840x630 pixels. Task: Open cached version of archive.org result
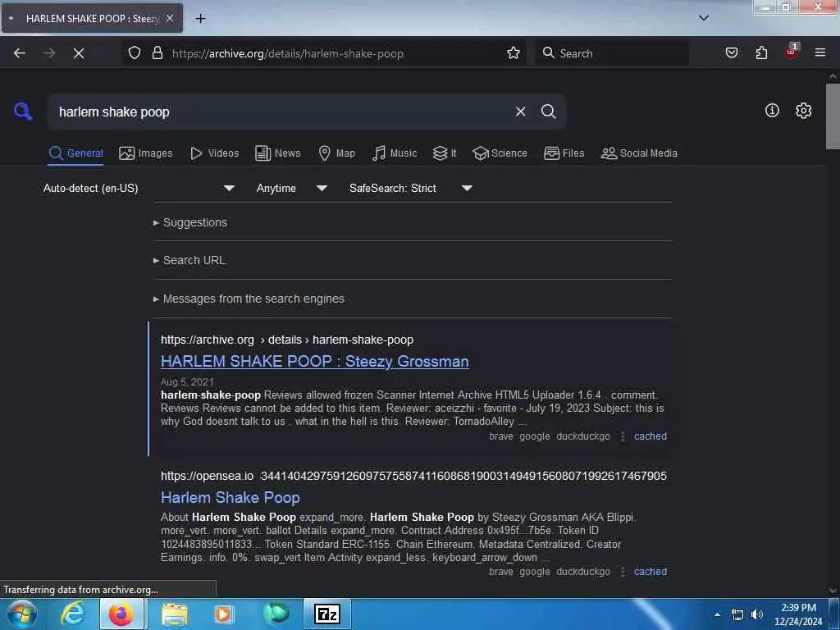pos(651,436)
